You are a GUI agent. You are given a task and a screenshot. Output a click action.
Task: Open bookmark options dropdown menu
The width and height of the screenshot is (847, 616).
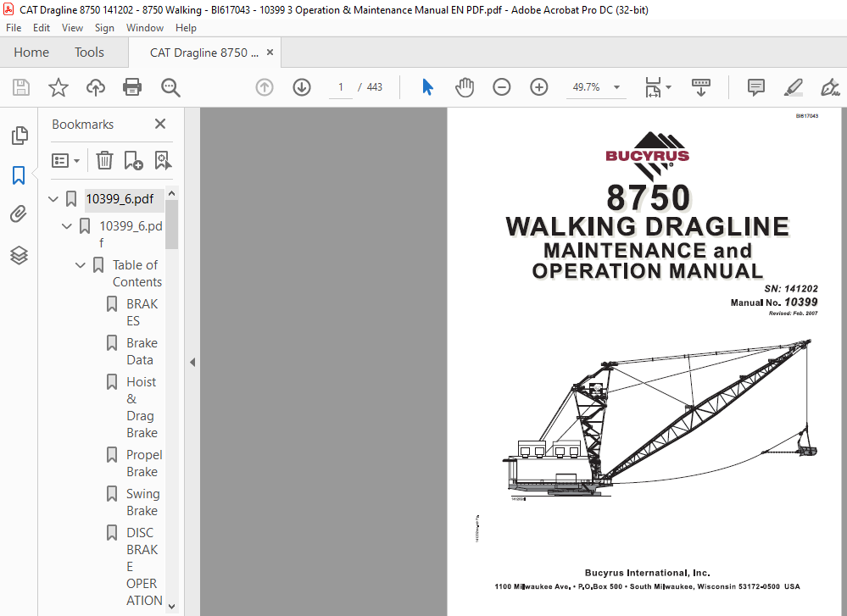click(66, 160)
